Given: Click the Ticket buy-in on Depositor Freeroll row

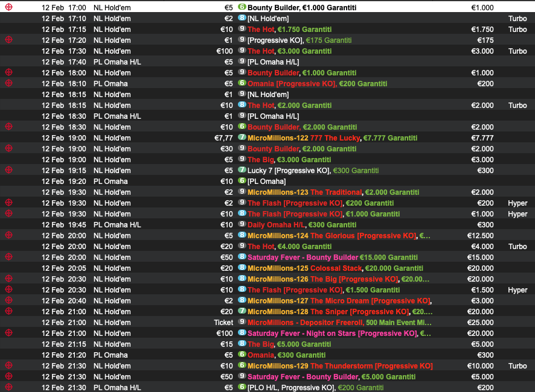Looking at the screenshot, I should 223,323.
